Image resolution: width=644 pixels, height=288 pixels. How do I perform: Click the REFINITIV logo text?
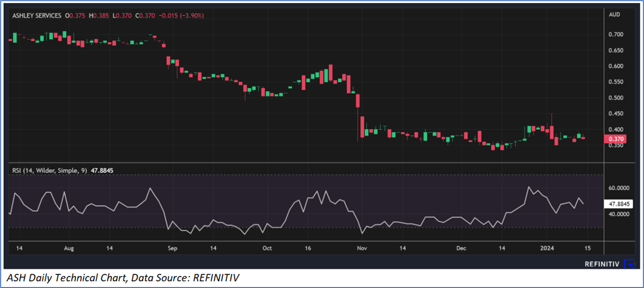pos(602,264)
